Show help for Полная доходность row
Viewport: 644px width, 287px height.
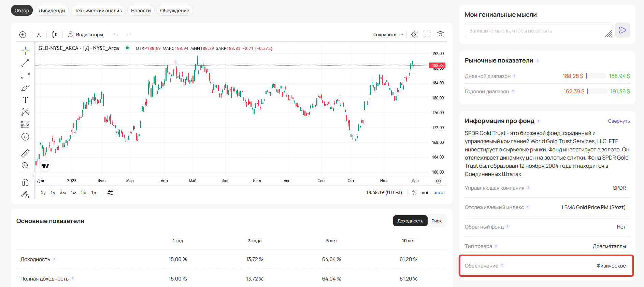(73, 278)
